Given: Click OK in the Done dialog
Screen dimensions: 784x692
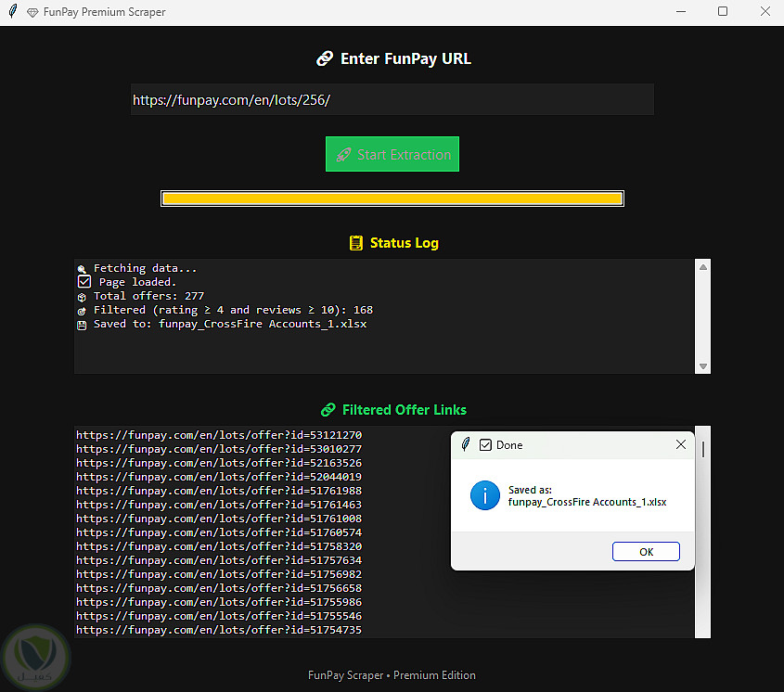Looking at the screenshot, I should 646,552.
